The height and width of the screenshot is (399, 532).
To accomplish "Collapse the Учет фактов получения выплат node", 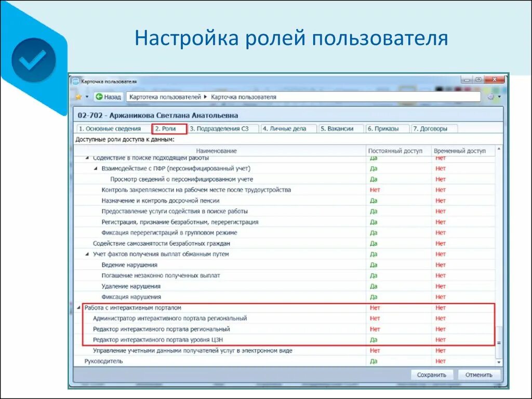I will [x=87, y=254].
